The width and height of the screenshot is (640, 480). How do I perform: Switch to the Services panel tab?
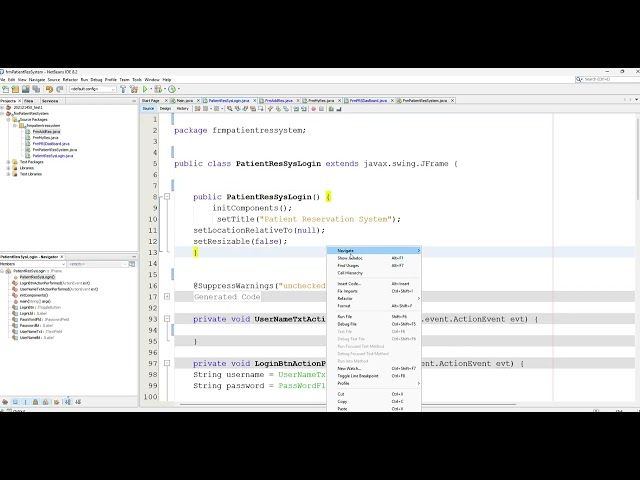[x=50, y=101]
